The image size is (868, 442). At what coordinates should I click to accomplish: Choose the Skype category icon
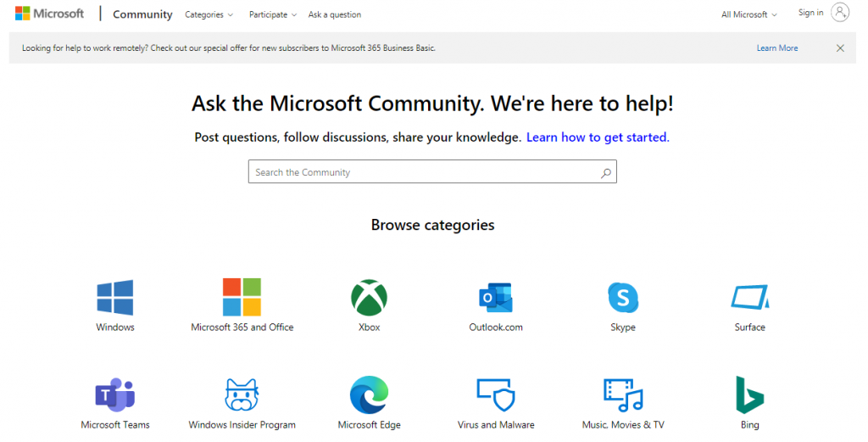click(x=623, y=298)
